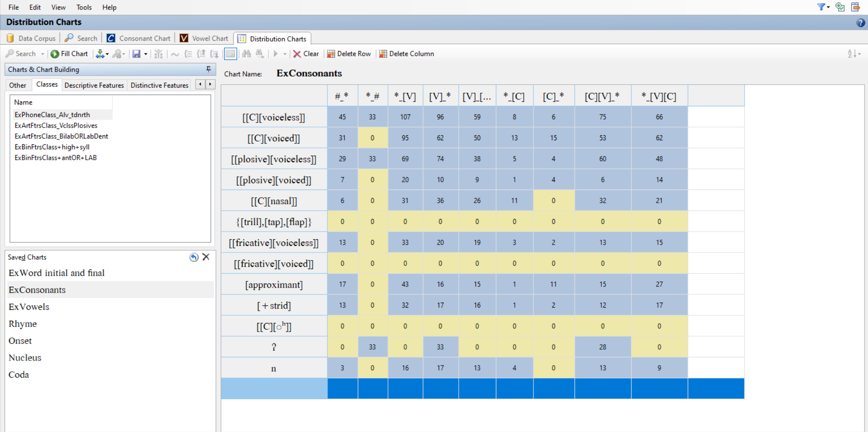The image size is (868, 432).
Task: Switch to the Vowel Chart tab
Action: click(x=204, y=38)
